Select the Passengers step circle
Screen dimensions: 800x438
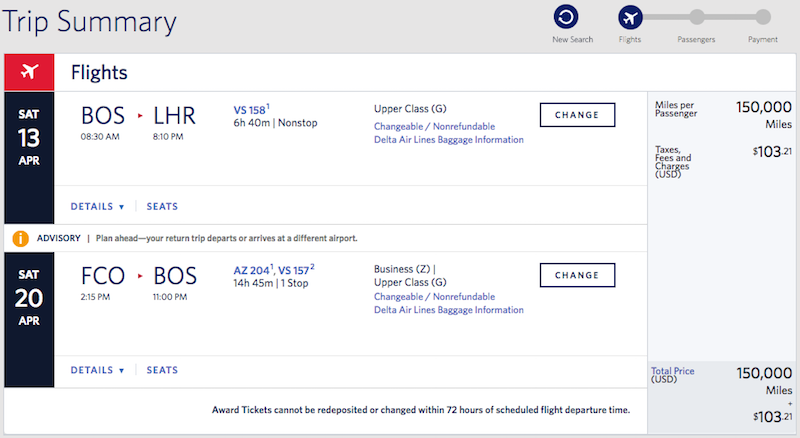point(697,17)
